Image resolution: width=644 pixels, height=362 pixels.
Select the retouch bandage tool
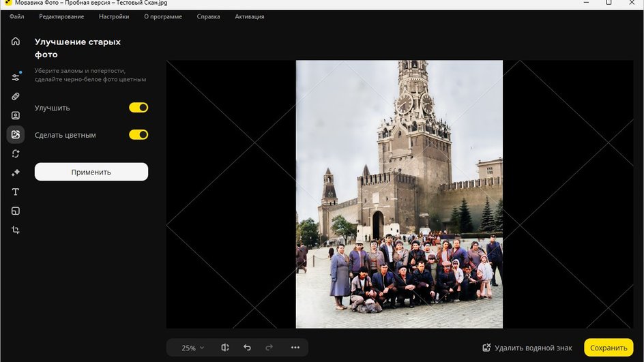tap(16, 96)
